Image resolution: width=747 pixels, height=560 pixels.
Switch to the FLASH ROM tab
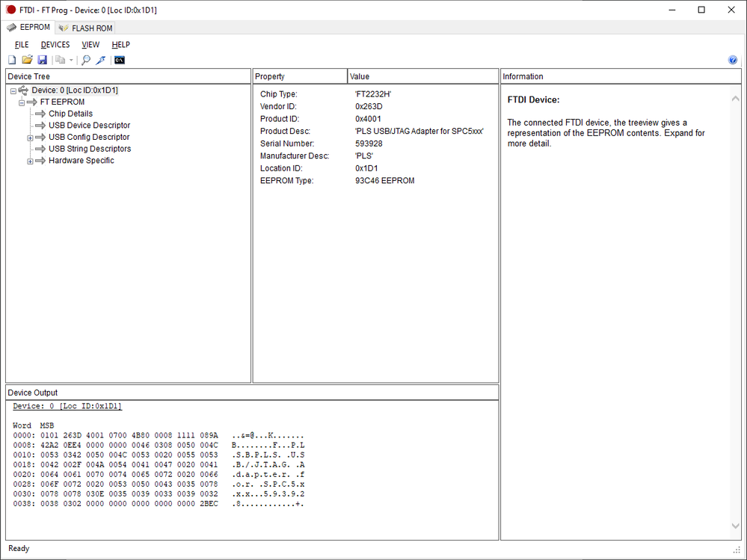[85, 28]
